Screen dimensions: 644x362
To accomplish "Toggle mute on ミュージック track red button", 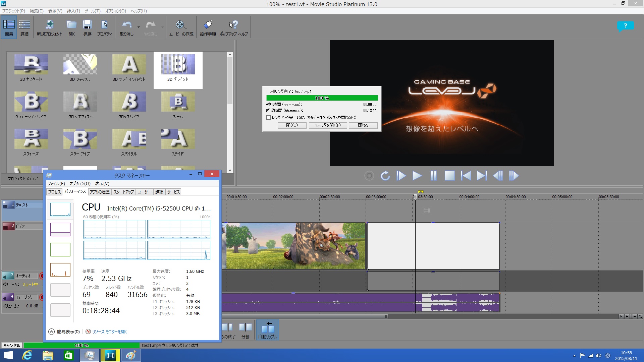I will [x=42, y=297].
